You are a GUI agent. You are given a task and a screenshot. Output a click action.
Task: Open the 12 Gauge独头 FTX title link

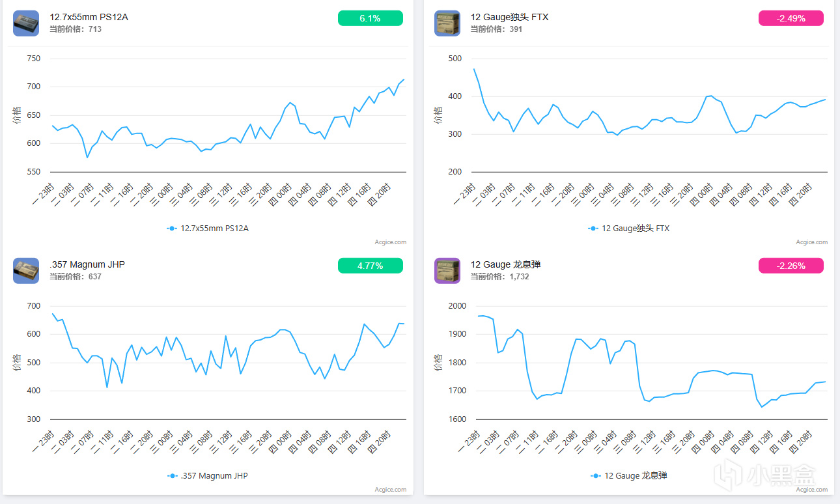(x=509, y=17)
